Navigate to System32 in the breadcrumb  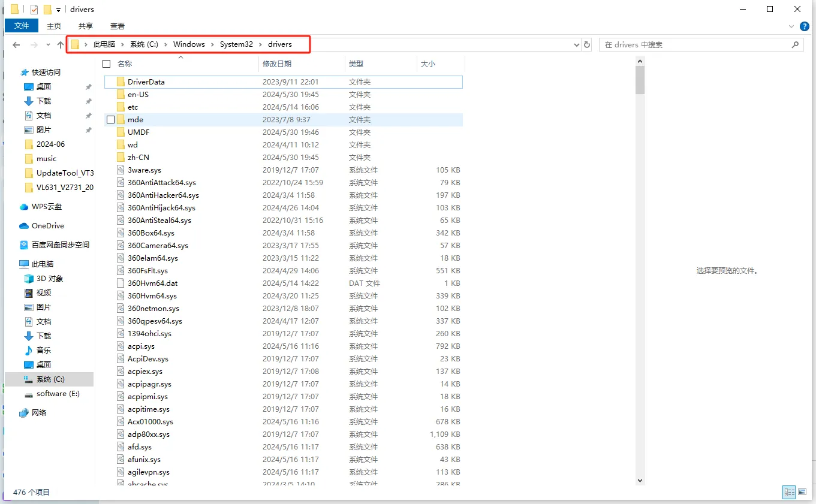pyautogui.click(x=236, y=44)
